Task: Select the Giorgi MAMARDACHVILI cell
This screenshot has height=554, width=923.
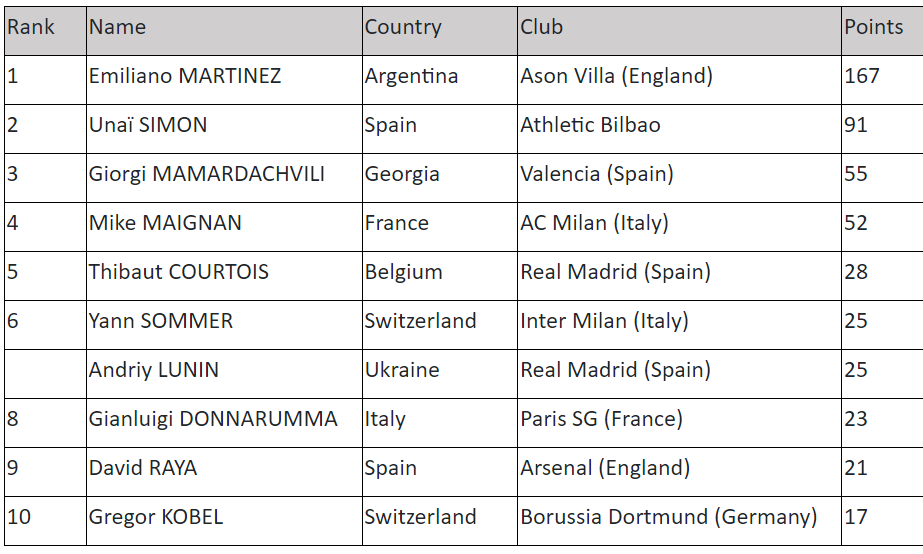Action: tap(207, 175)
